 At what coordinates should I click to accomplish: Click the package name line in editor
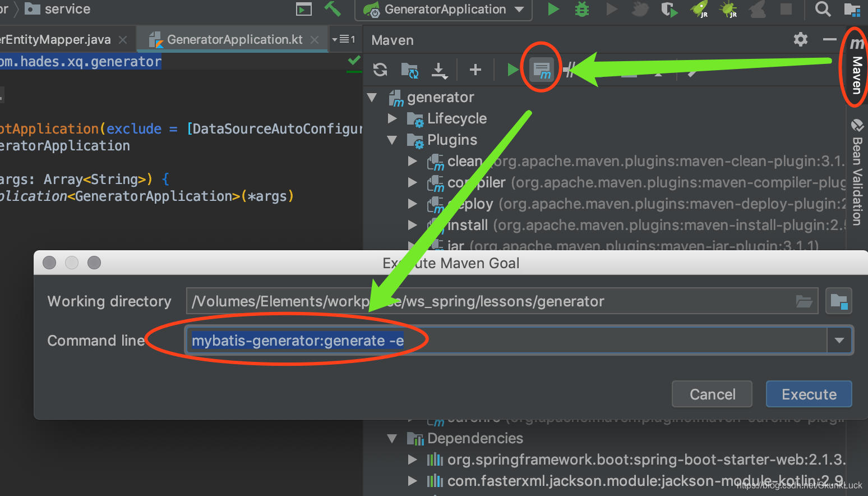[81, 61]
